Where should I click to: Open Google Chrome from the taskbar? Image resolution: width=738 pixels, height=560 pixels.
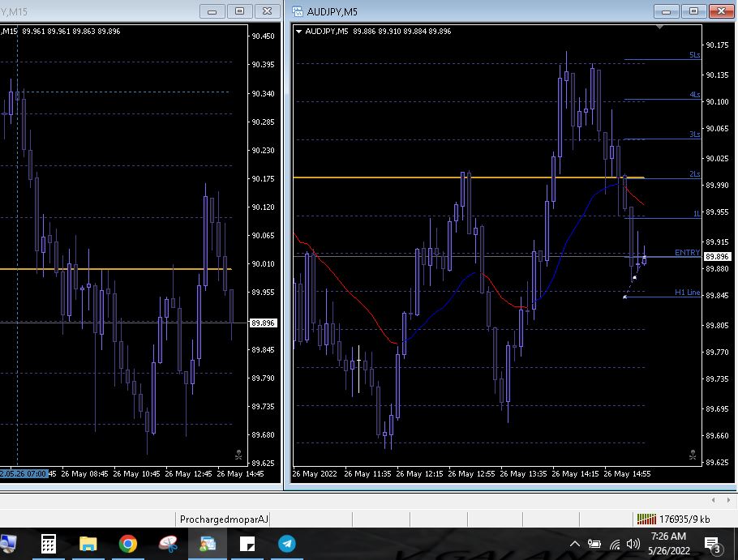(127, 544)
